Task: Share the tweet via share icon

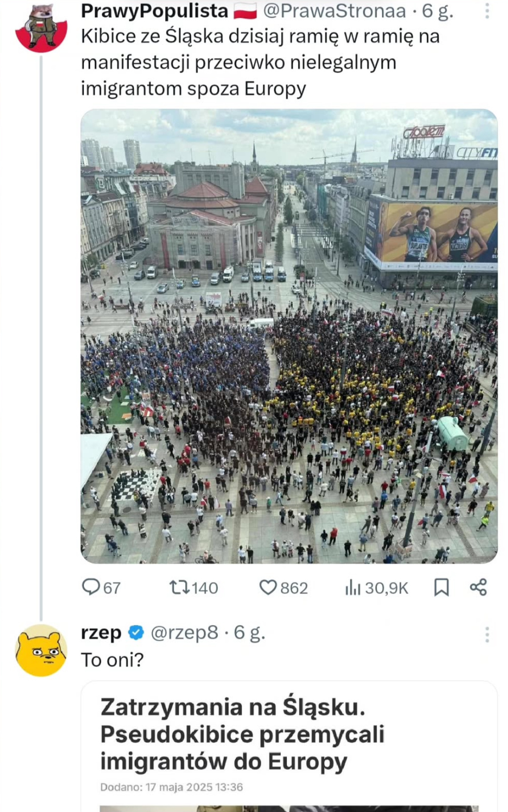Action: coord(478,587)
